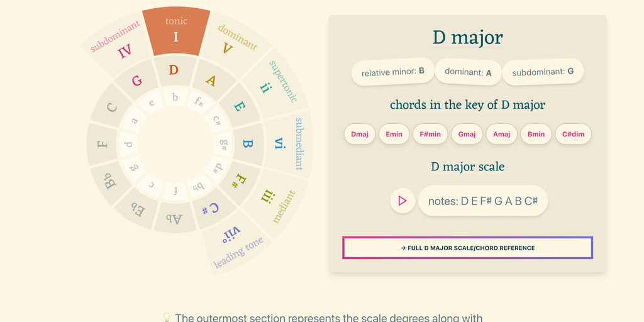Play the D major scale
Screen dimensions: 644x322
pos(402,201)
